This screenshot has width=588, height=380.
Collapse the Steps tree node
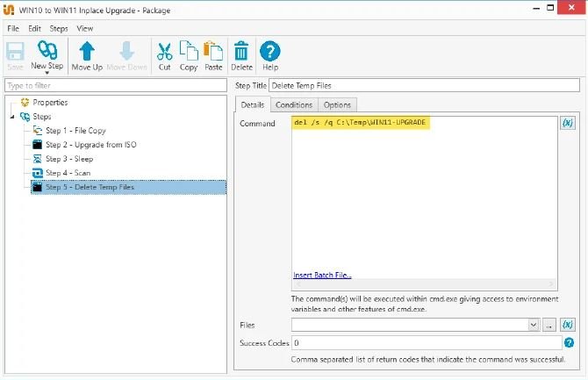click(x=12, y=117)
